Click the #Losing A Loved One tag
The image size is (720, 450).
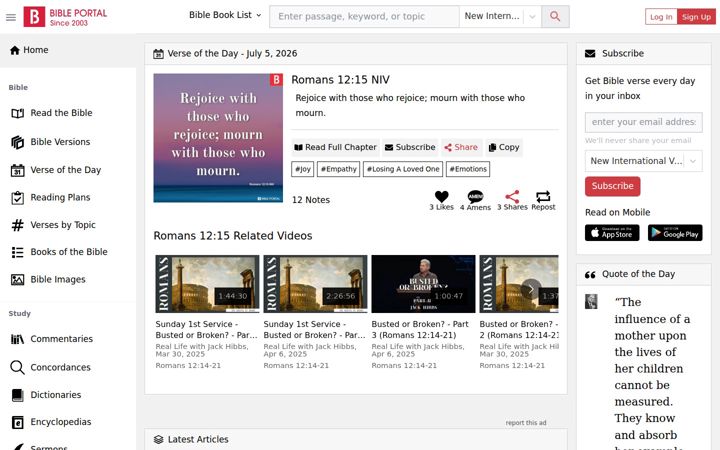pos(403,169)
